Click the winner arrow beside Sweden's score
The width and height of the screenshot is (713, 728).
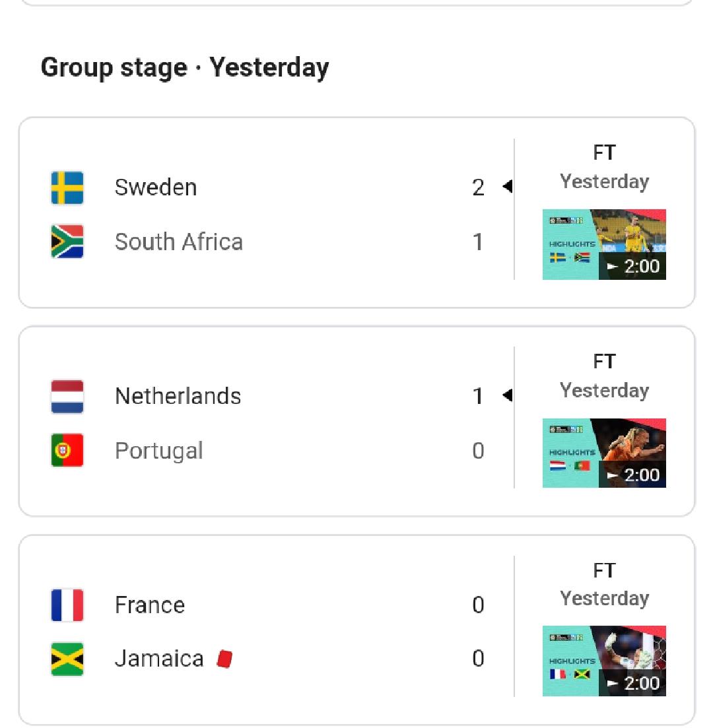click(x=507, y=187)
